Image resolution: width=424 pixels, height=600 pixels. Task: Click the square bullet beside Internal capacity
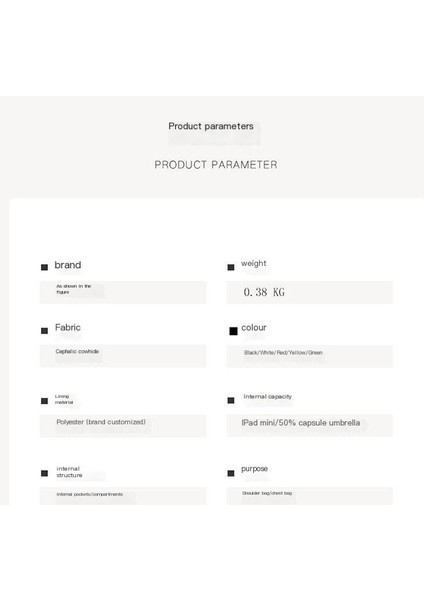click(231, 400)
